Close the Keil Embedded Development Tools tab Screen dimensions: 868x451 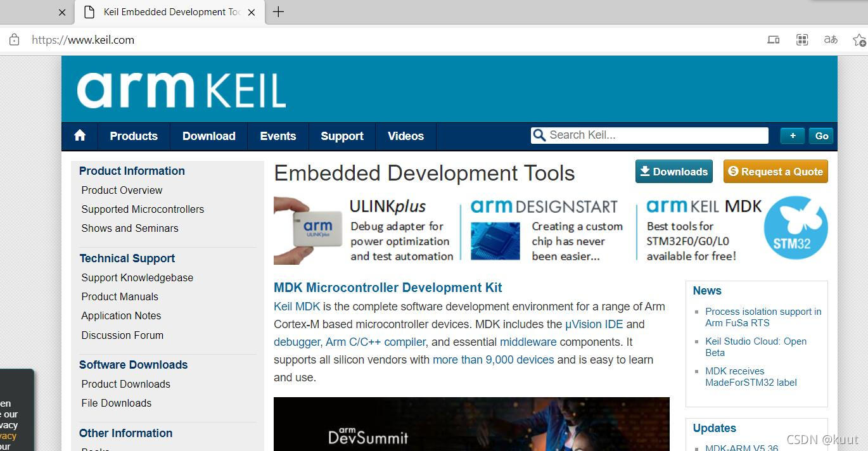point(252,12)
